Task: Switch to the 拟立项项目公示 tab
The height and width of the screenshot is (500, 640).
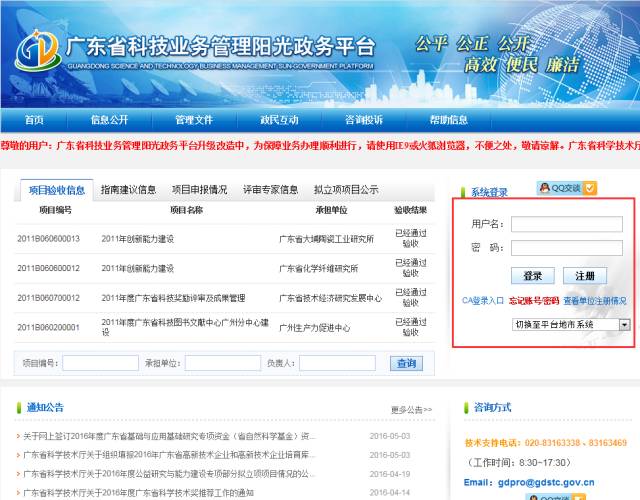Action: 346,189
